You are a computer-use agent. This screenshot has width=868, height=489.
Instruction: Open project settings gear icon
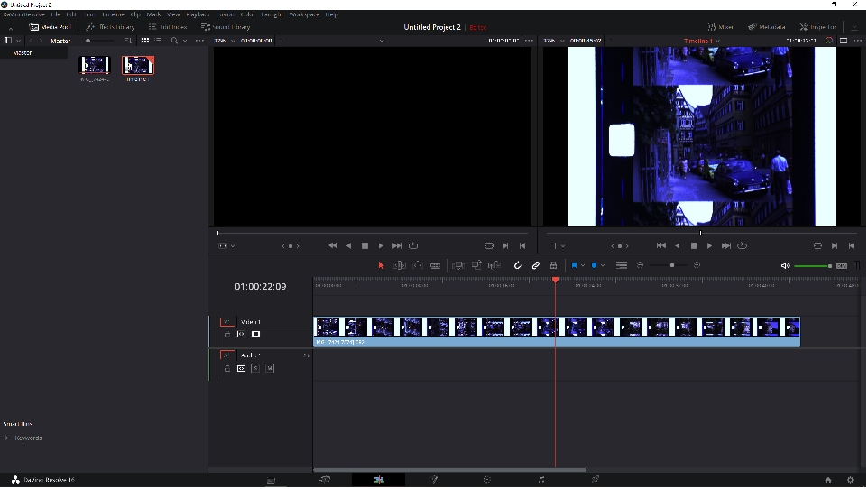(850, 480)
